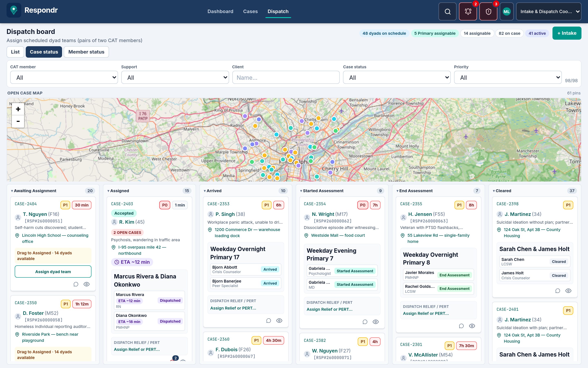Click Assign dyad team for CASE-2404
The height and width of the screenshot is (368, 588).
53,271
